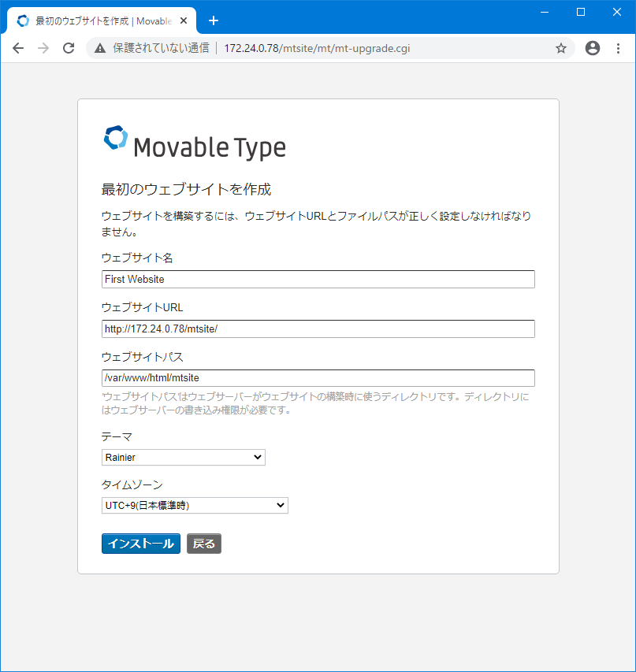Click the grayed forward navigation arrow

click(x=43, y=48)
